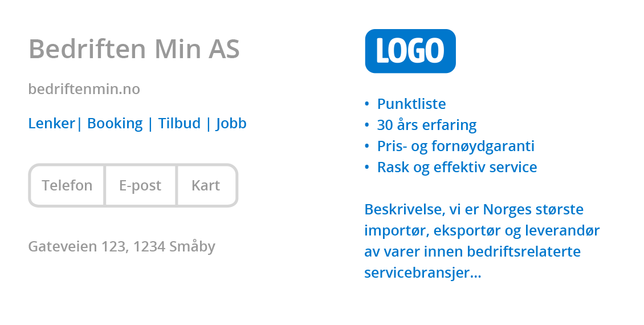Select the Tilbud link
644x325 pixels.
(x=180, y=124)
